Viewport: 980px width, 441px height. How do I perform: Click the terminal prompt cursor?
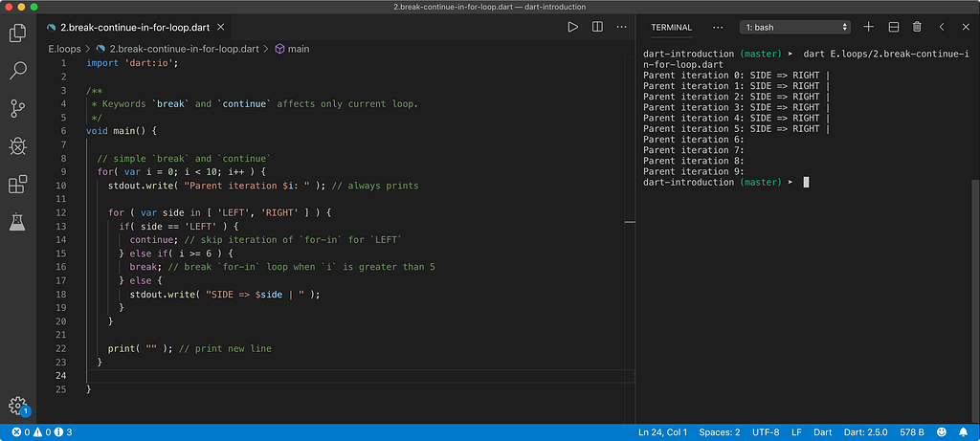pos(806,183)
